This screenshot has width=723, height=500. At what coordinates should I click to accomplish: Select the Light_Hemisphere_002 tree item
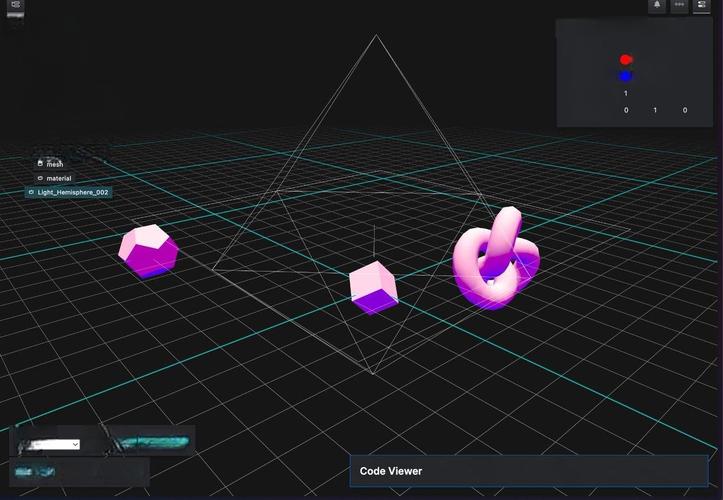73,192
